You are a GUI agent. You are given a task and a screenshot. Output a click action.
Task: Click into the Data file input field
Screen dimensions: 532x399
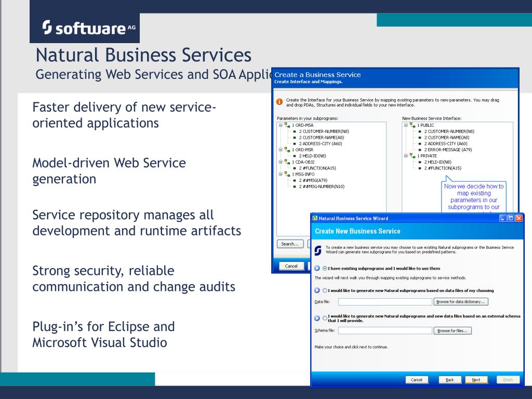pos(385,302)
